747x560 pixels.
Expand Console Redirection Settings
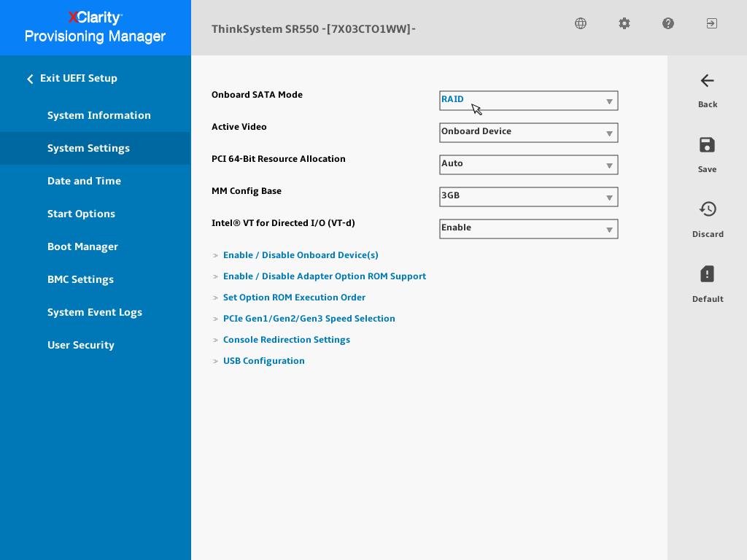tap(287, 340)
